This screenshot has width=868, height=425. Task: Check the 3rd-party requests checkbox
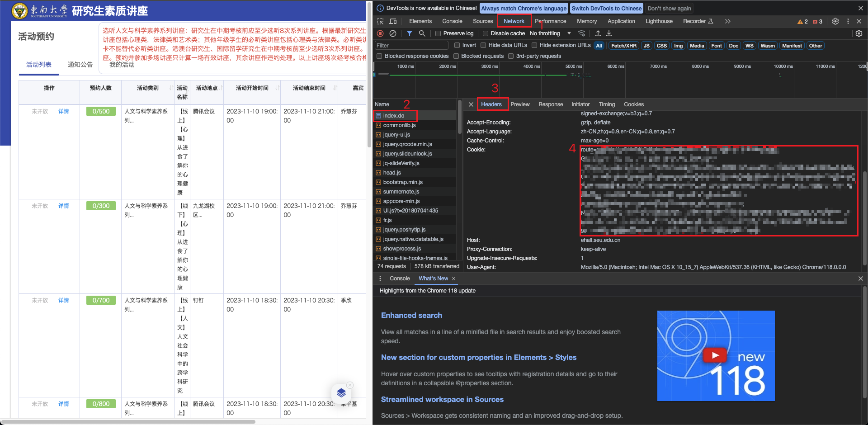[511, 56]
